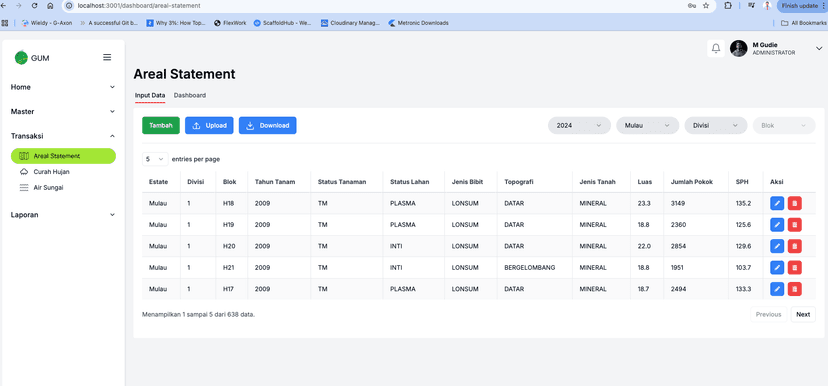The width and height of the screenshot is (828, 386).
Task: Open Curah Hujan in the sidebar
Action: 51,172
